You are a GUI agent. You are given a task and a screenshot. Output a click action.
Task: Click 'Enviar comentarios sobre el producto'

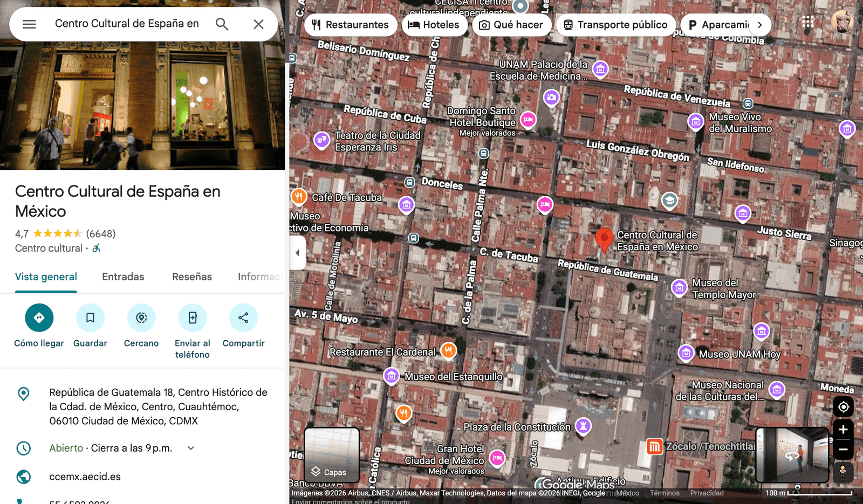pyautogui.click(x=351, y=501)
